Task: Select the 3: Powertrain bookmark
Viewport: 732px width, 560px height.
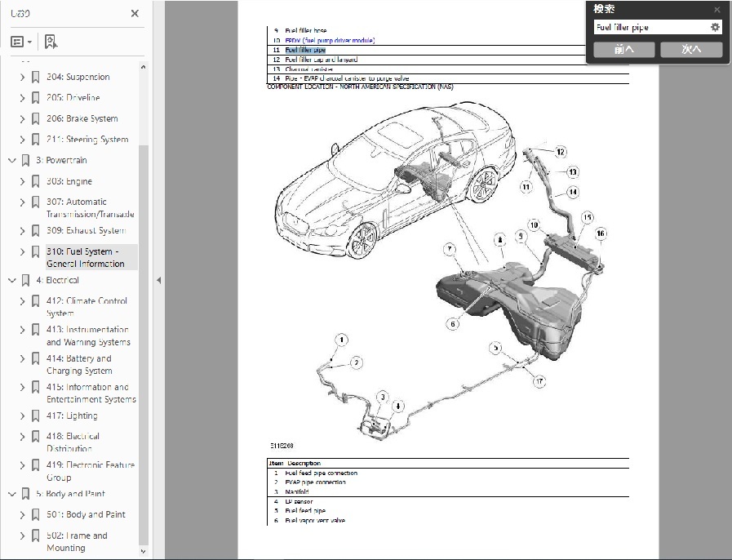Action: pyautogui.click(x=62, y=160)
